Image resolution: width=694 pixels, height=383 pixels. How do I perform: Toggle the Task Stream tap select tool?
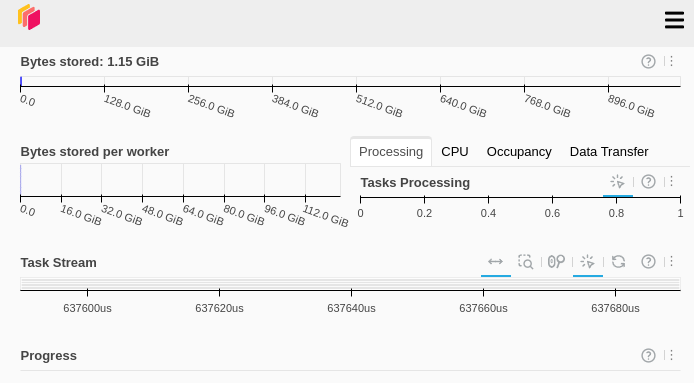coord(587,262)
